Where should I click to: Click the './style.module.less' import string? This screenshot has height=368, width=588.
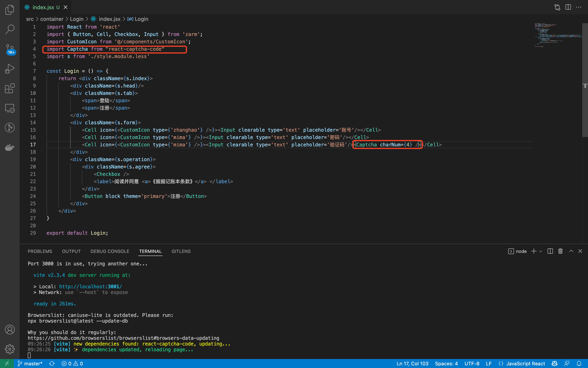(x=119, y=56)
